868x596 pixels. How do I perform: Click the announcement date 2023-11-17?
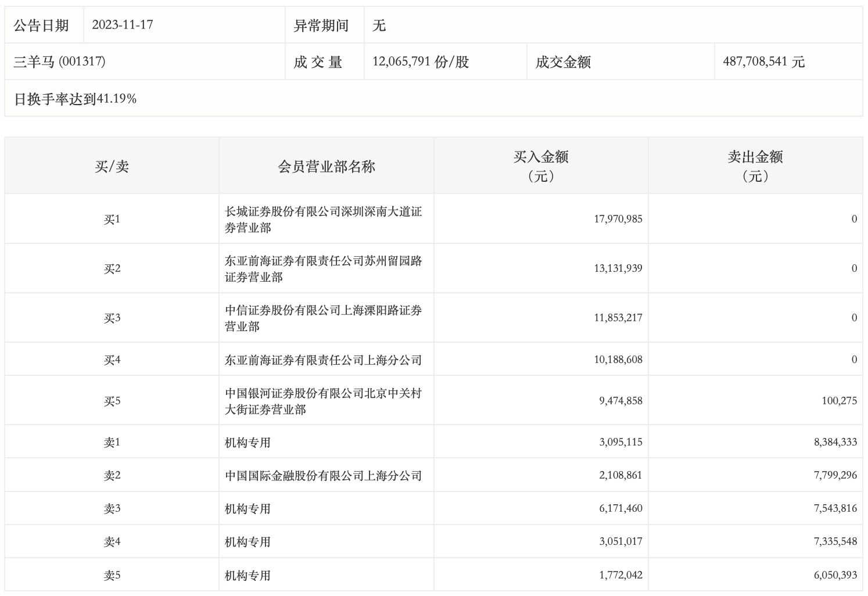pyautogui.click(x=122, y=25)
